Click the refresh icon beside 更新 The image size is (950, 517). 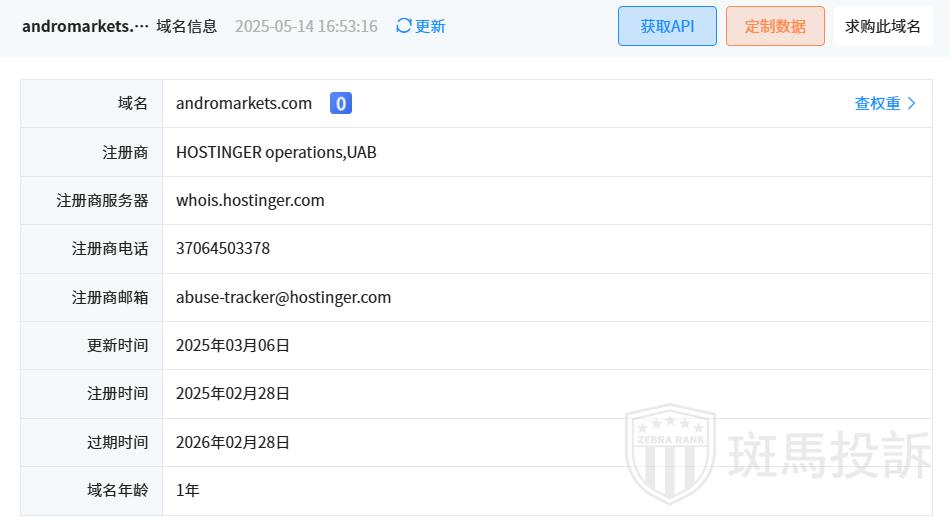[x=404, y=25]
